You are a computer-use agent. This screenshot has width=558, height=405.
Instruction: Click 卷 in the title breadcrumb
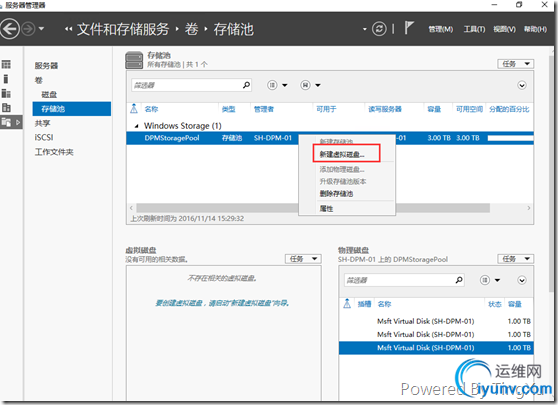[191, 29]
